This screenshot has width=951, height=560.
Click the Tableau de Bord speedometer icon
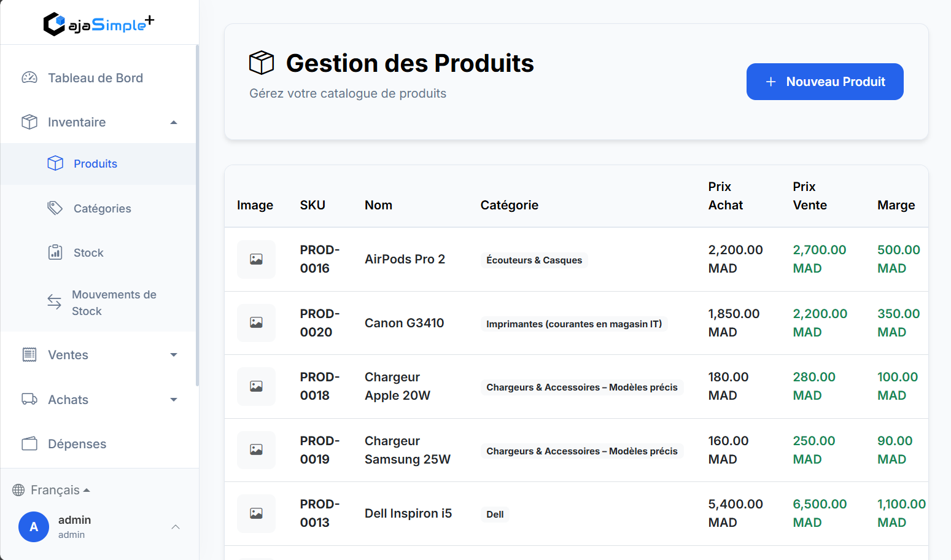pyautogui.click(x=29, y=78)
